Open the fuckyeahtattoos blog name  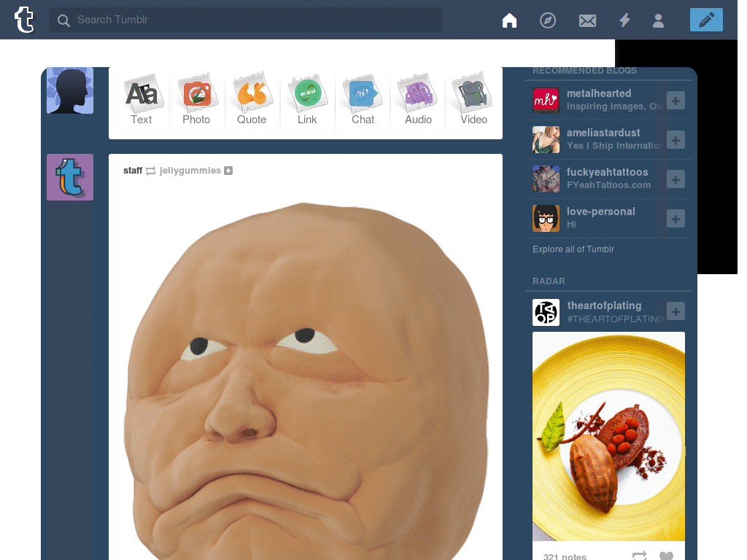[x=608, y=172]
